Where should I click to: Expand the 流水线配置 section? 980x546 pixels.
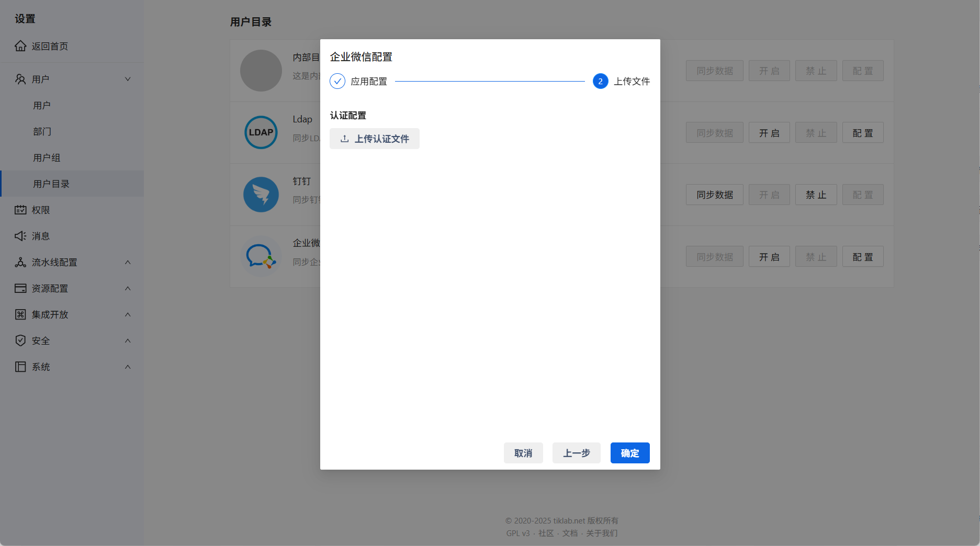coord(127,262)
